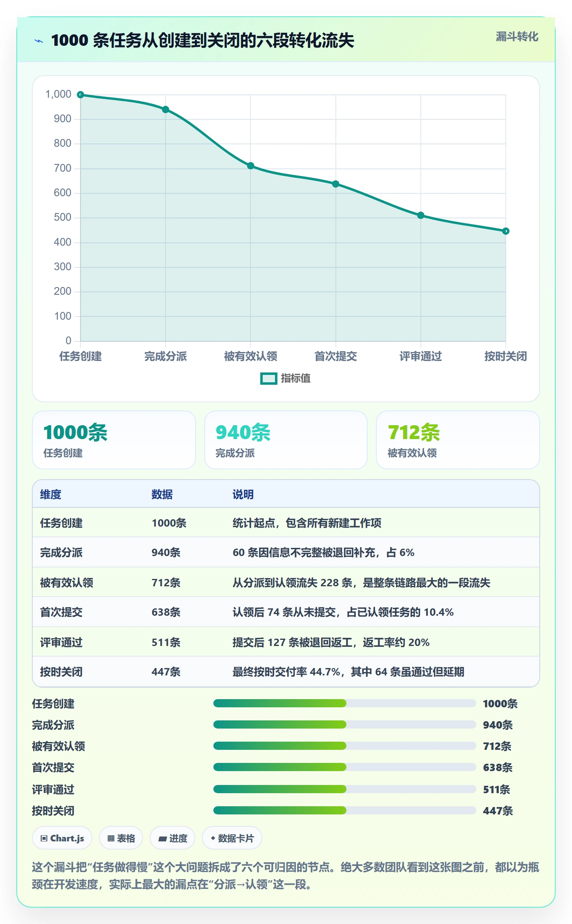Click the 被有效认领 progress bar

[344, 746]
